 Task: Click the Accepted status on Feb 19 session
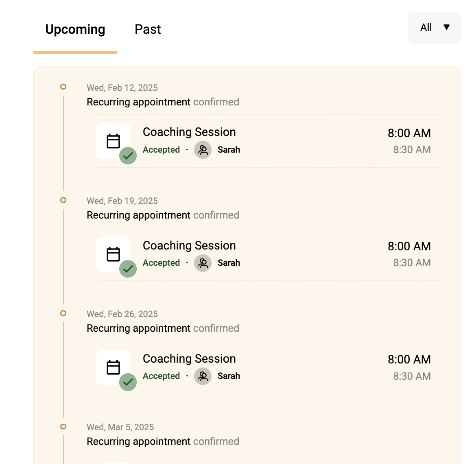click(x=161, y=263)
